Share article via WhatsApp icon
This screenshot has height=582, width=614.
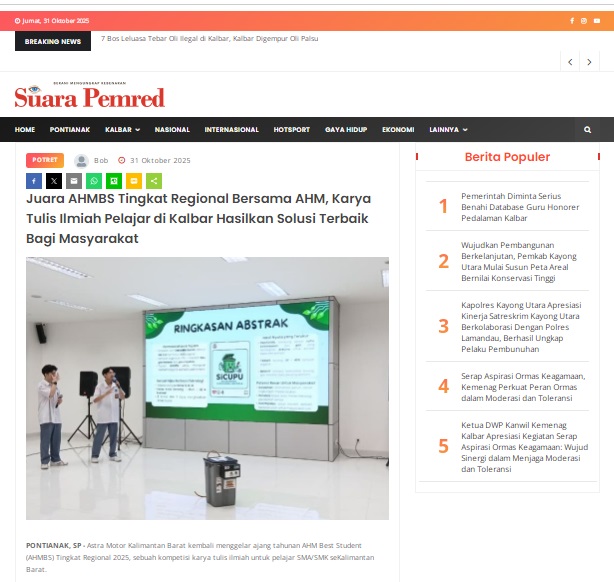94,181
